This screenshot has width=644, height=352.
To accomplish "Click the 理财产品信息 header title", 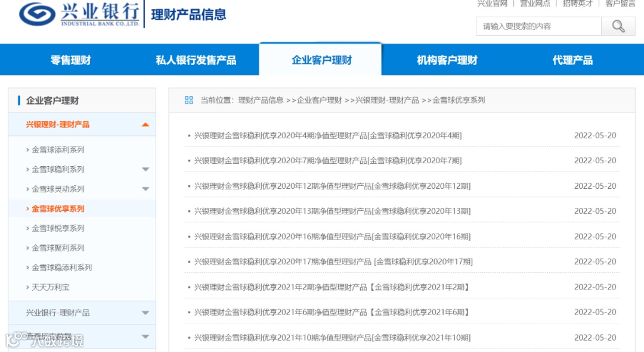I will point(188,15).
